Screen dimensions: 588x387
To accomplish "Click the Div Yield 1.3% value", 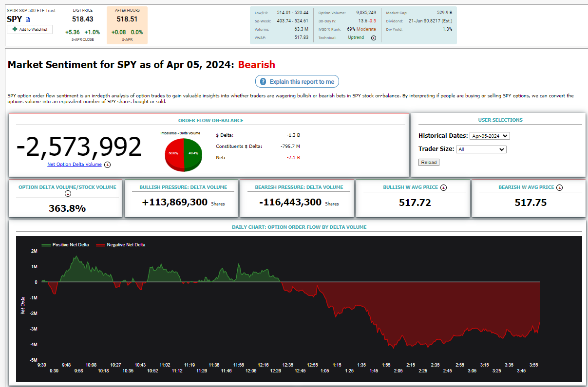I will 447,29.
